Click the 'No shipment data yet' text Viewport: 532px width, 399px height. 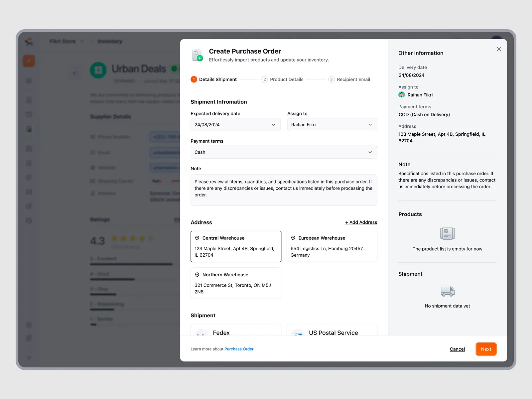click(448, 306)
